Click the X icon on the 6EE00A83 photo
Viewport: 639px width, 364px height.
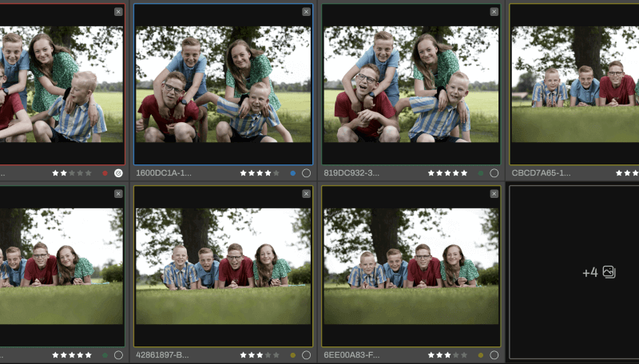point(494,194)
